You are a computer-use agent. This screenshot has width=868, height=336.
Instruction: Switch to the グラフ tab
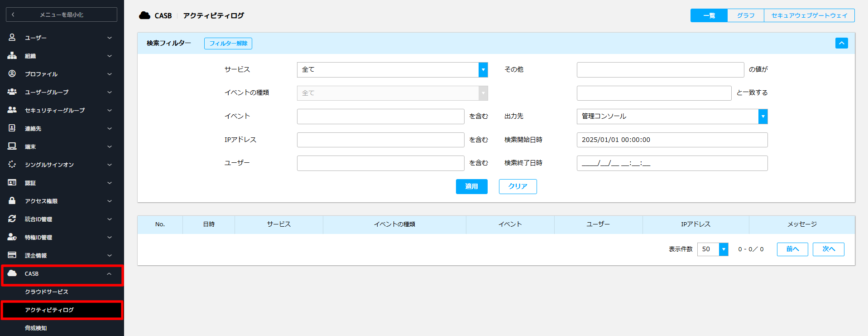pyautogui.click(x=746, y=15)
